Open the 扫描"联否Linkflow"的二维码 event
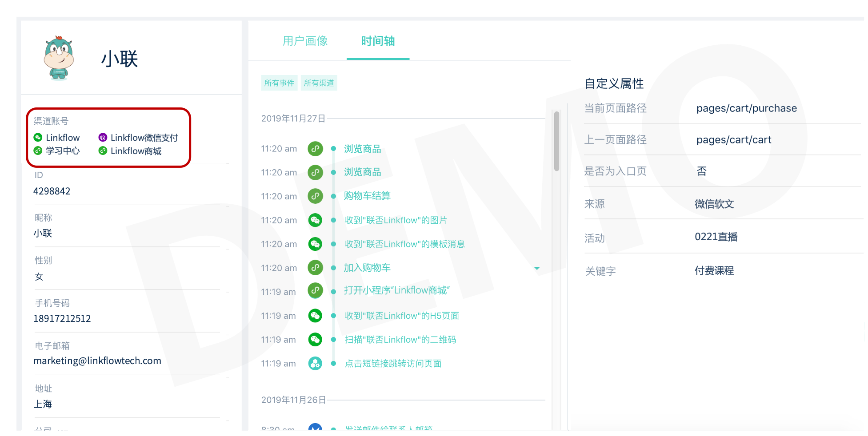 [400, 340]
